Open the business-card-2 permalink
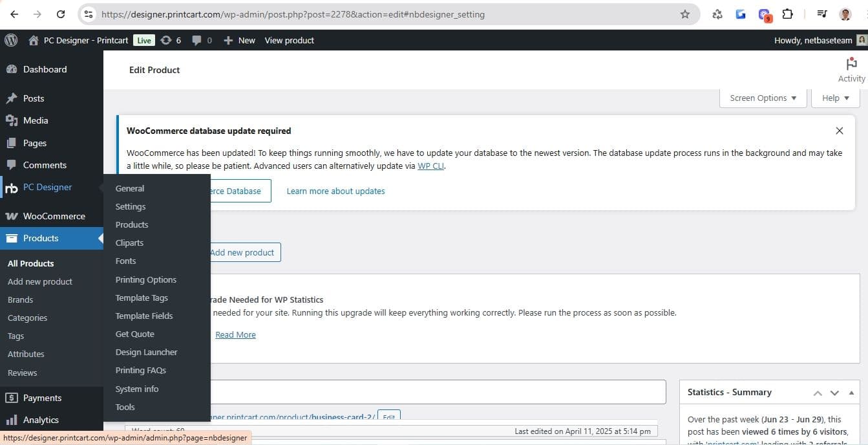 293,417
